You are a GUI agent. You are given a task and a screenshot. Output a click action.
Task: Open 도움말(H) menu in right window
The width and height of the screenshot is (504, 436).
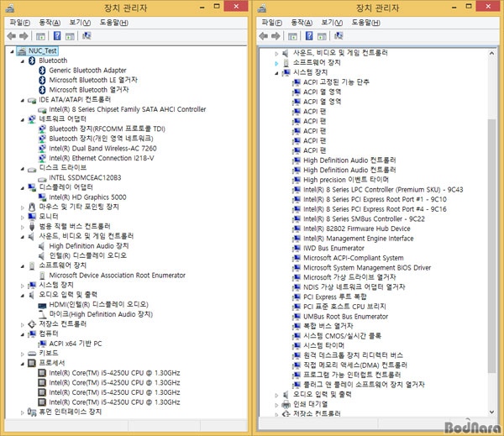tap(365, 23)
